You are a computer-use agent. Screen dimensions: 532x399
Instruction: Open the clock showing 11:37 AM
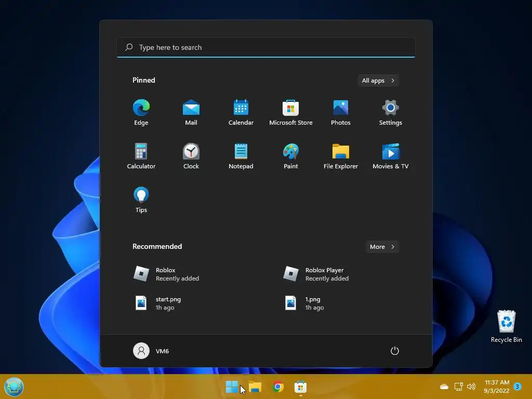coord(497,387)
